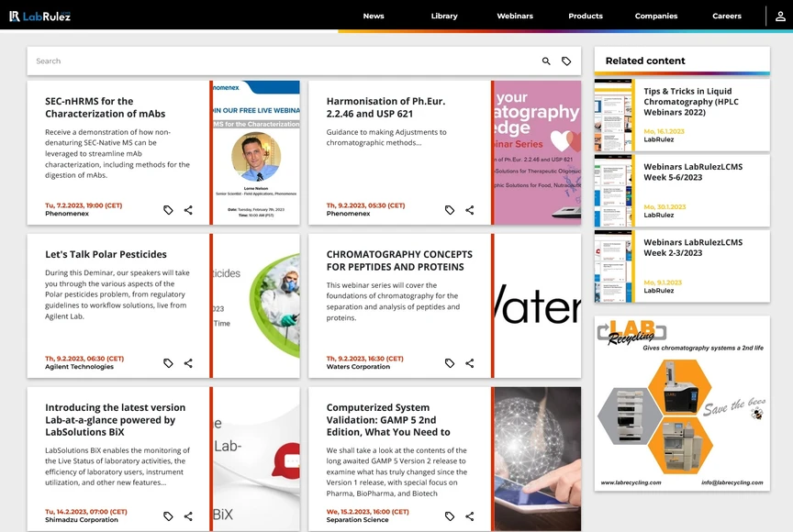793x532 pixels.
Task: Open Harmonisation of Ph.Eur. 2.2.46 title
Action: (x=385, y=107)
